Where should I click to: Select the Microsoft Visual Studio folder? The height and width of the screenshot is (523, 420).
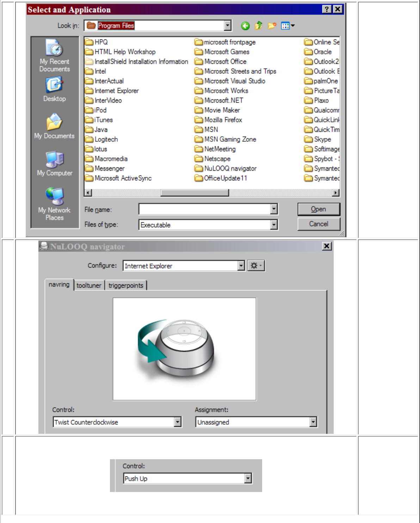point(230,81)
